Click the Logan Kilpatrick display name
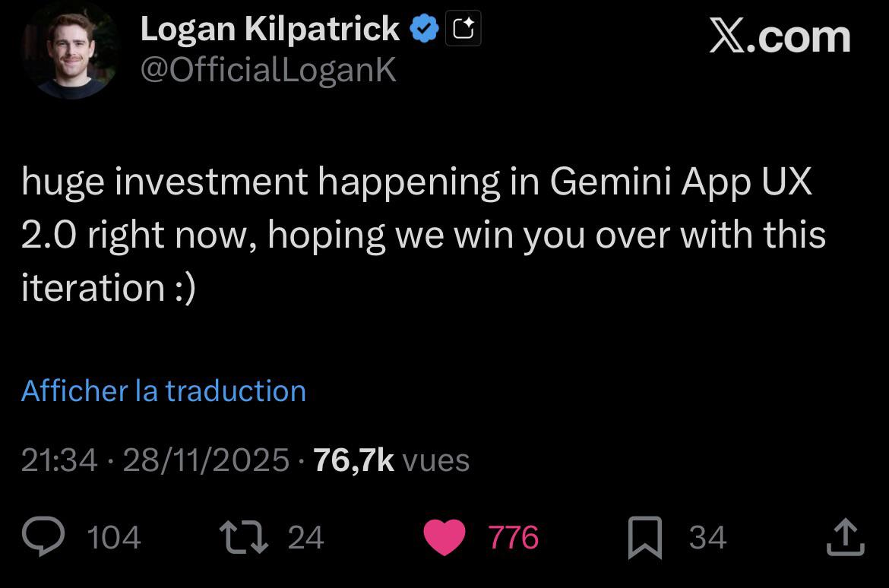The height and width of the screenshot is (588, 889). pos(270,30)
